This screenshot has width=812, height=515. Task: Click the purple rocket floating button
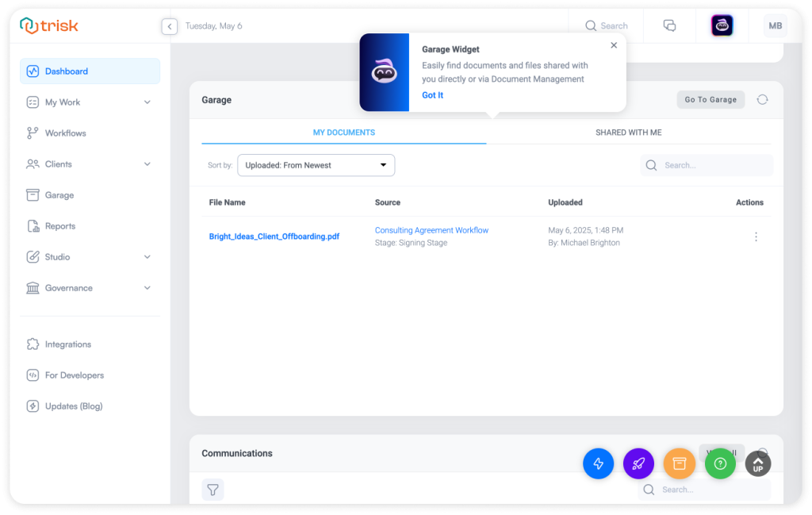638,464
